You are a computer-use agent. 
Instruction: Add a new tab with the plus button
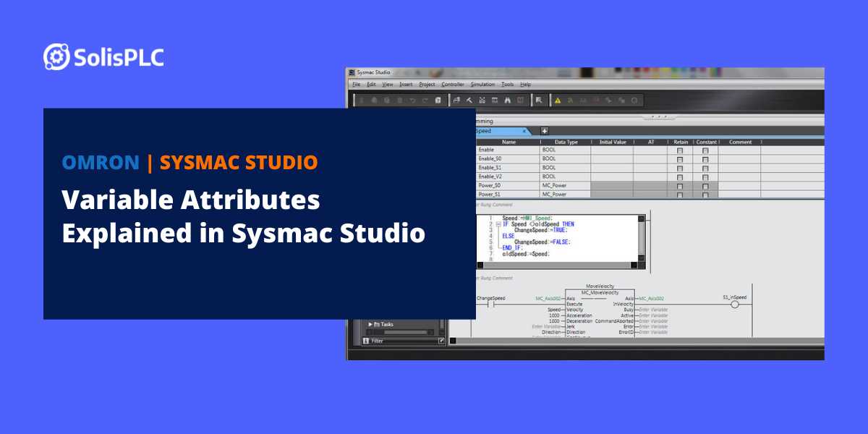pyautogui.click(x=545, y=131)
